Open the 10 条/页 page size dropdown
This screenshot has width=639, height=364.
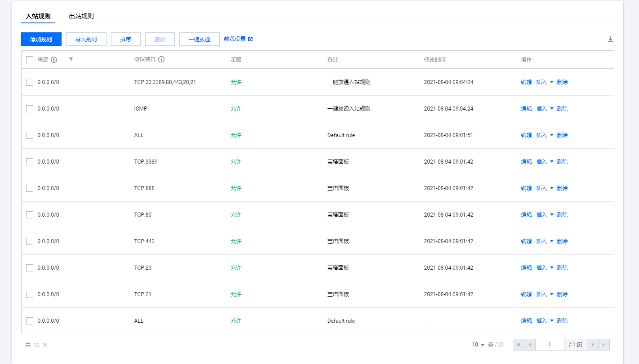(x=478, y=345)
